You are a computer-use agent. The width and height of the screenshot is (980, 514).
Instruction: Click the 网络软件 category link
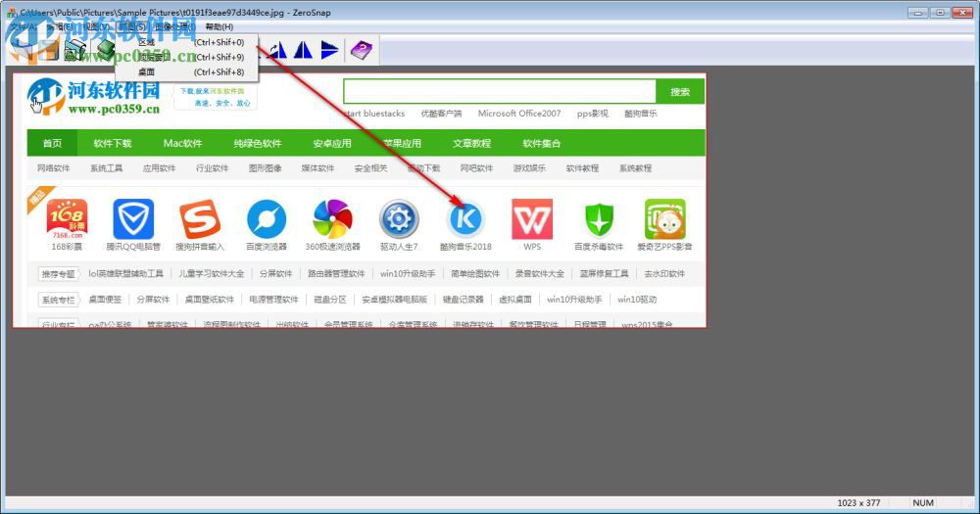(54, 168)
